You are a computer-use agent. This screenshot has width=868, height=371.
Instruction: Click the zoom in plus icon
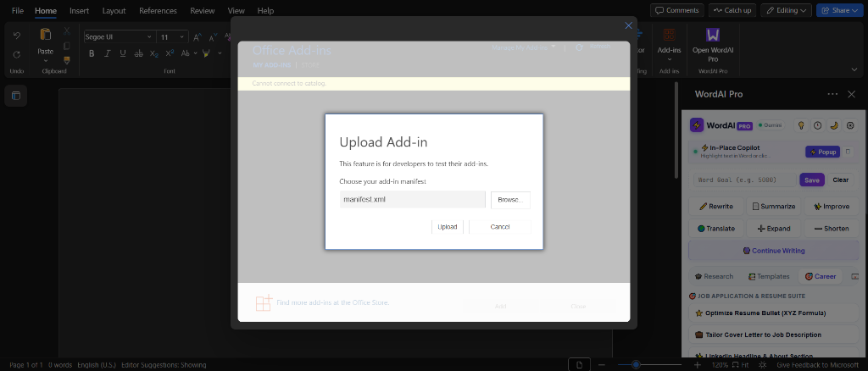point(697,365)
